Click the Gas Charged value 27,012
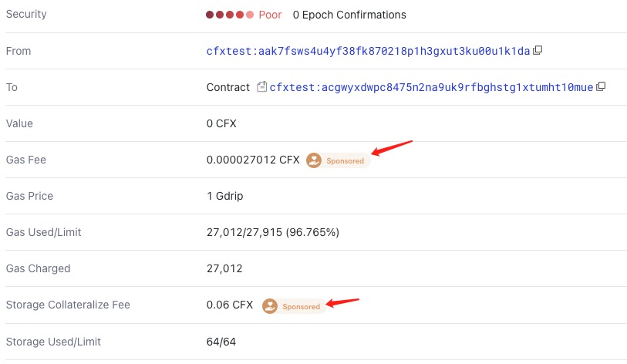 [224, 268]
